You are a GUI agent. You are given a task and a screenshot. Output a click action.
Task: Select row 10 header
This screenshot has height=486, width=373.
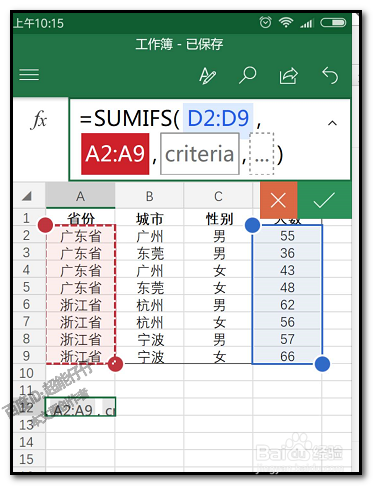[26, 373]
